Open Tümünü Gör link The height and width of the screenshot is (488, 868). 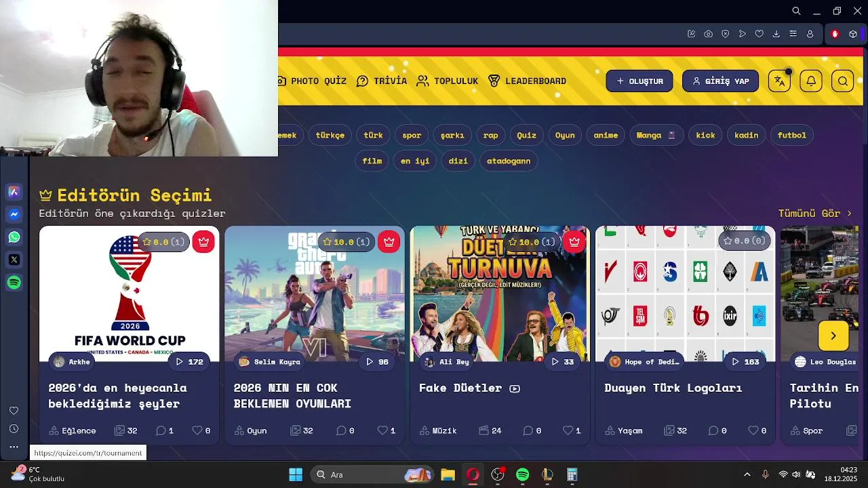[x=815, y=213]
